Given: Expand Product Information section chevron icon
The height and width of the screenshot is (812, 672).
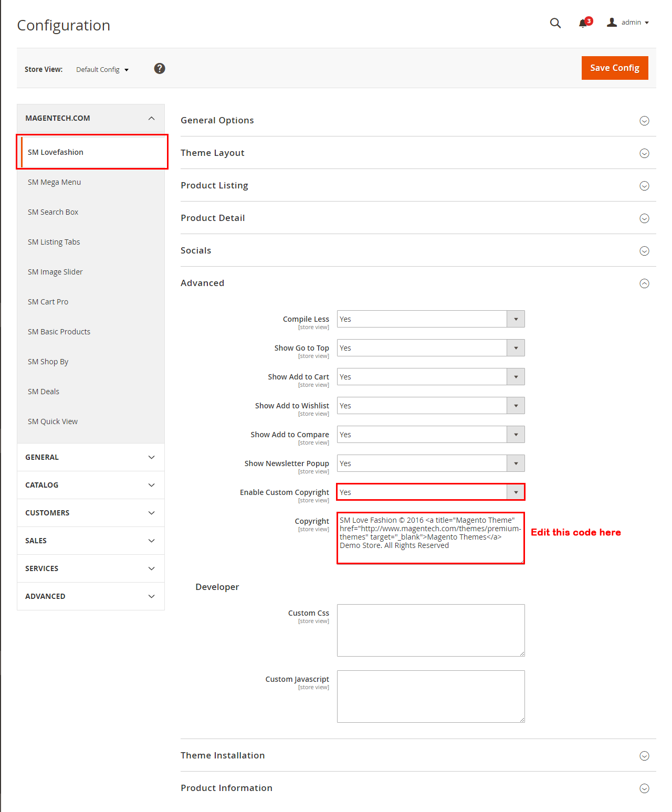Looking at the screenshot, I should 645,788.
